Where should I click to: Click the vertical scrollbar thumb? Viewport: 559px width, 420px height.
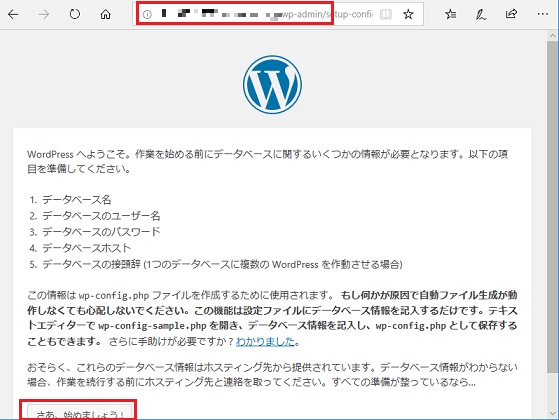(553, 207)
